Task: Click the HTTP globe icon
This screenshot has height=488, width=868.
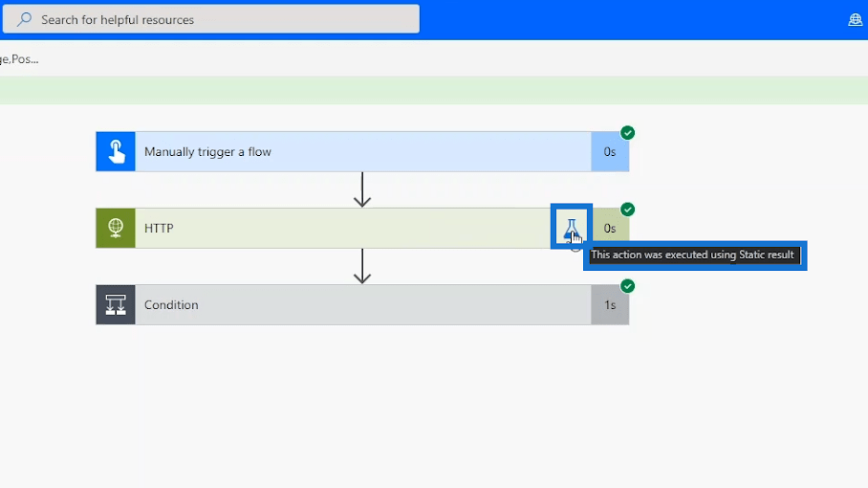Action: click(x=116, y=229)
